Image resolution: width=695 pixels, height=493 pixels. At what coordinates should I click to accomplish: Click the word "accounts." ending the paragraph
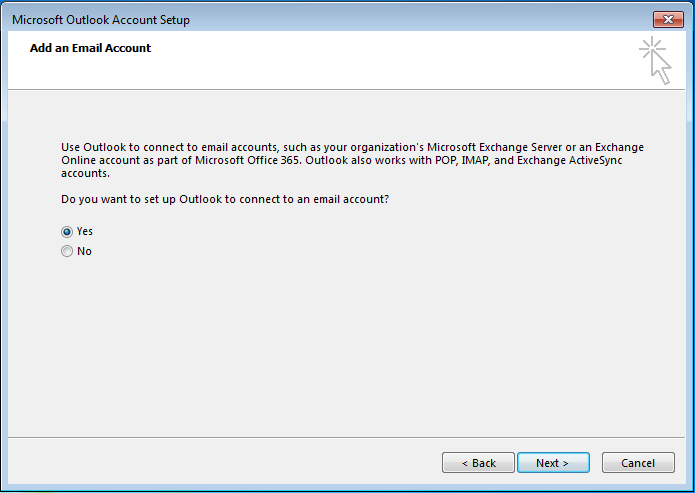(85, 173)
